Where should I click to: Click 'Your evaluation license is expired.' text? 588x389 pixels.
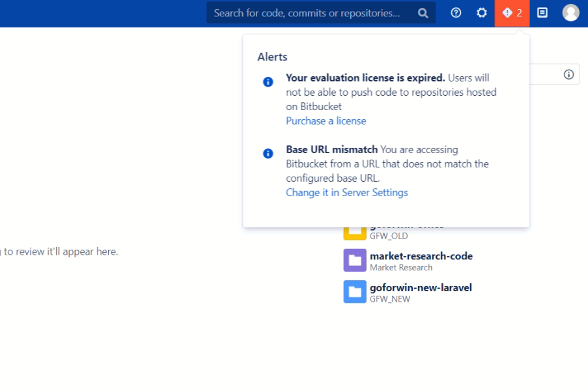click(365, 78)
